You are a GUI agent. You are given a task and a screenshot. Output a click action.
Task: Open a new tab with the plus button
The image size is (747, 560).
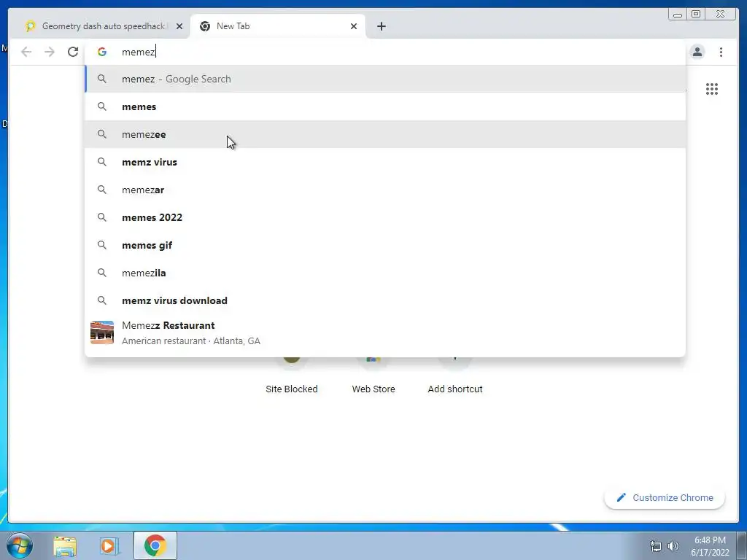click(381, 26)
